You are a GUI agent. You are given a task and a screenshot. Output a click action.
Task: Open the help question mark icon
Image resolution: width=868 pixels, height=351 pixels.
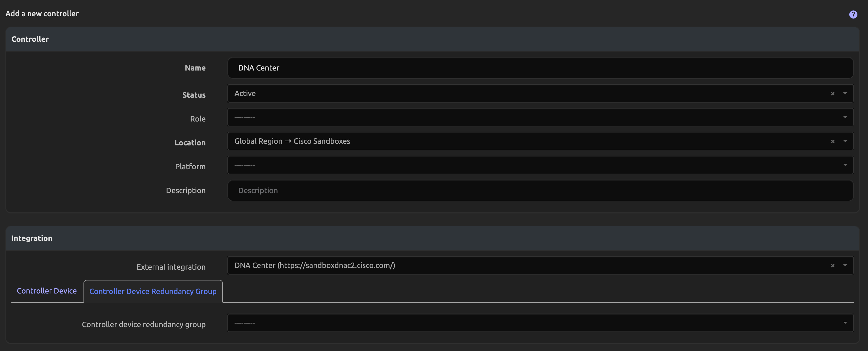853,14
